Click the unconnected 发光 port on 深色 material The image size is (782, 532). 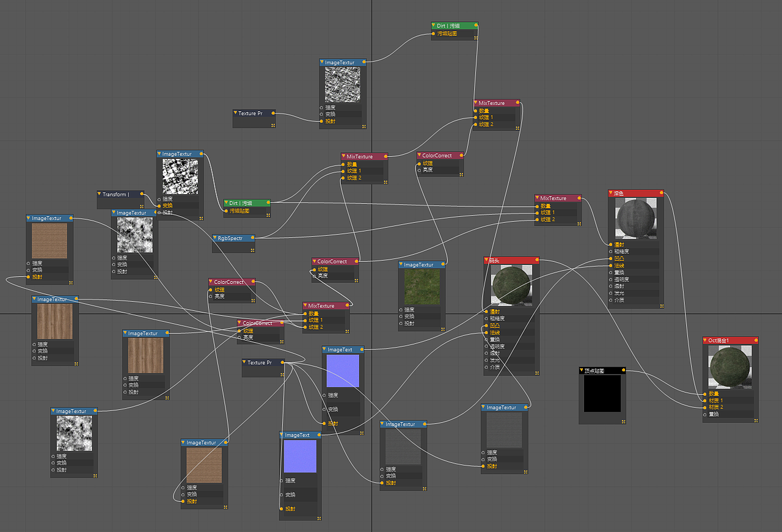(x=610, y=293)
